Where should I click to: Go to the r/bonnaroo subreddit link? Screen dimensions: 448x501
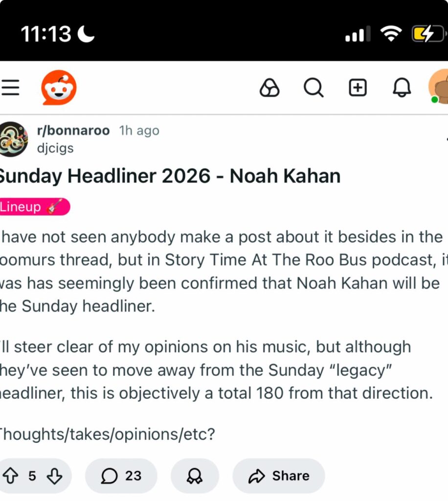click(73, 131)
